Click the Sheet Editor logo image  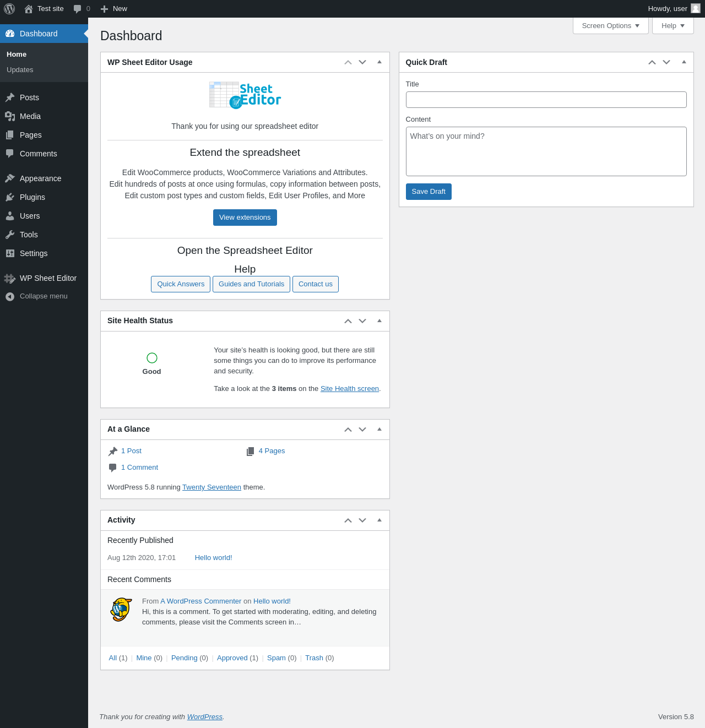pos(245,95)
